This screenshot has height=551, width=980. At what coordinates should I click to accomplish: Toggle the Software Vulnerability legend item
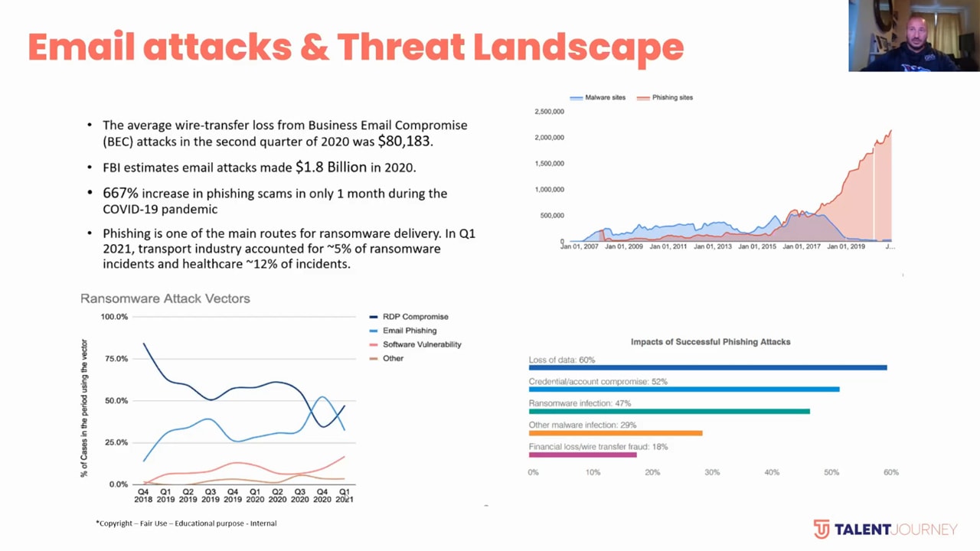pyautogui.click(x=421, y=344)
